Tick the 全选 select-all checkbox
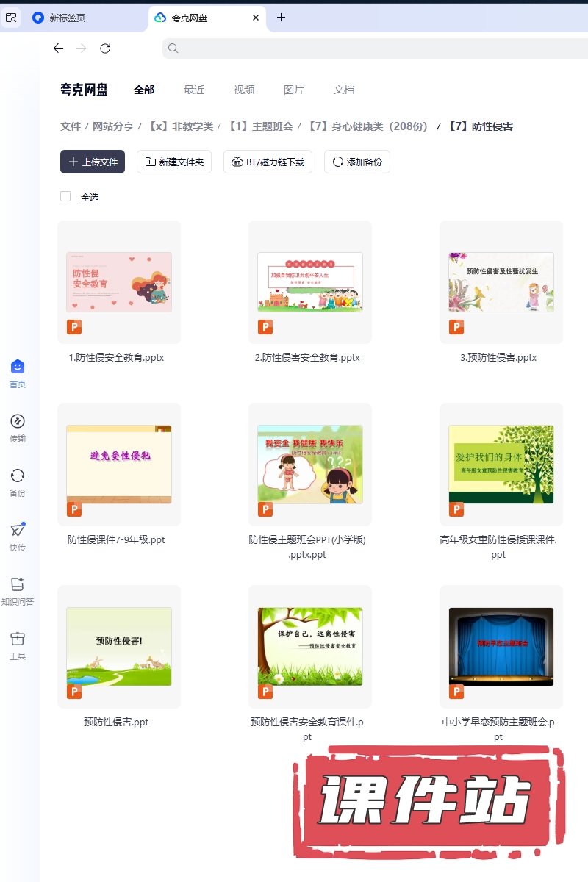The image size is (588, 882). [65, 197]
